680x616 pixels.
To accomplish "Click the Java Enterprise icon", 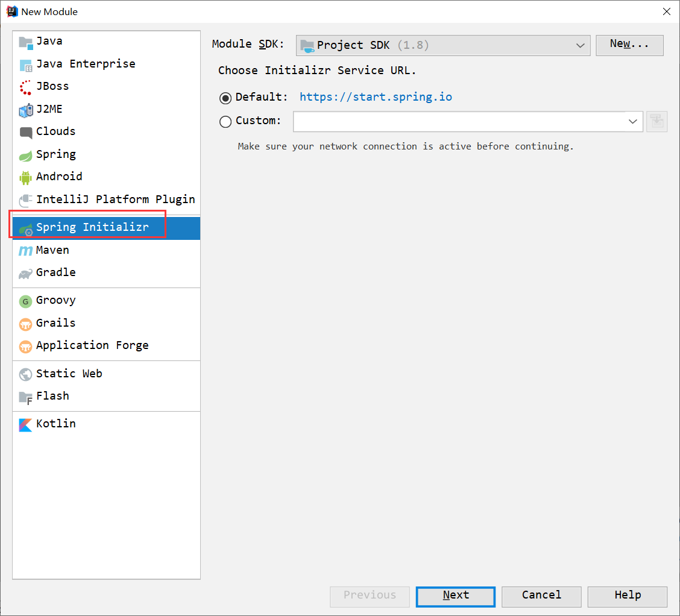I will point(25,66).
